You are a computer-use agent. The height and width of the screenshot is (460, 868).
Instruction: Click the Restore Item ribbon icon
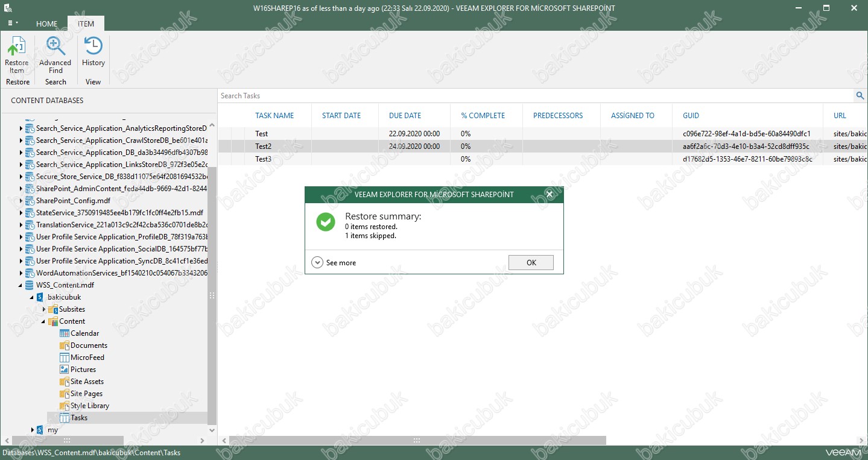click(x=16, y=47)
